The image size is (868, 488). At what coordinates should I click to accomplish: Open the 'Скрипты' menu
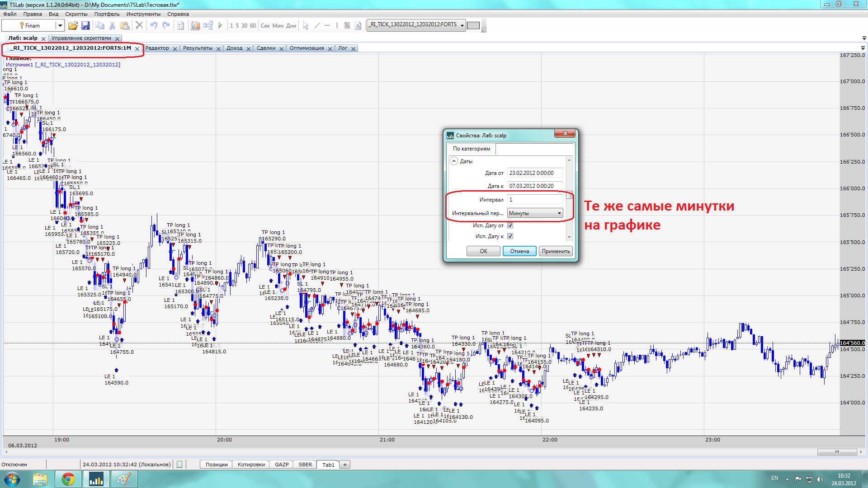[x=76, y=14]
